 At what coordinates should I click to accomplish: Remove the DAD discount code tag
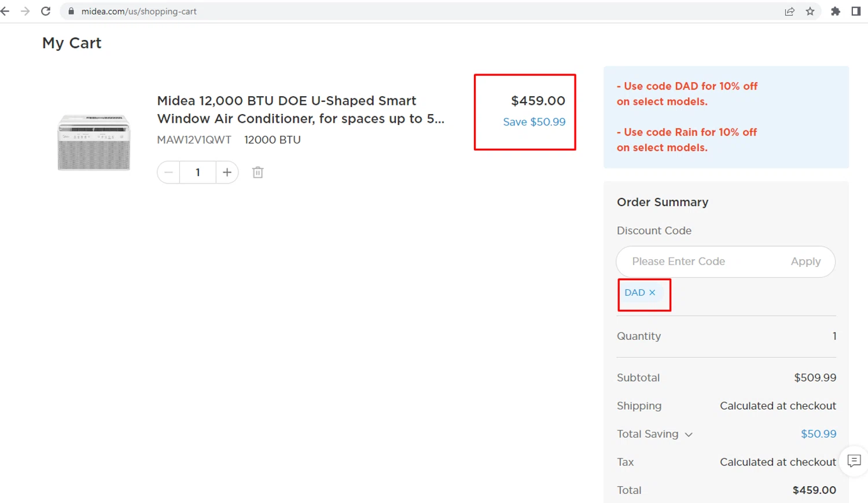pos(652,292)
